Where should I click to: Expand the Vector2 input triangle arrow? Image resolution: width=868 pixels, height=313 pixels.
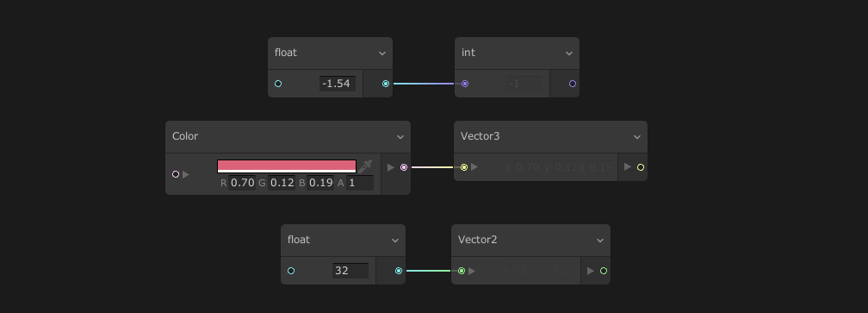click(x=472, y=271)
